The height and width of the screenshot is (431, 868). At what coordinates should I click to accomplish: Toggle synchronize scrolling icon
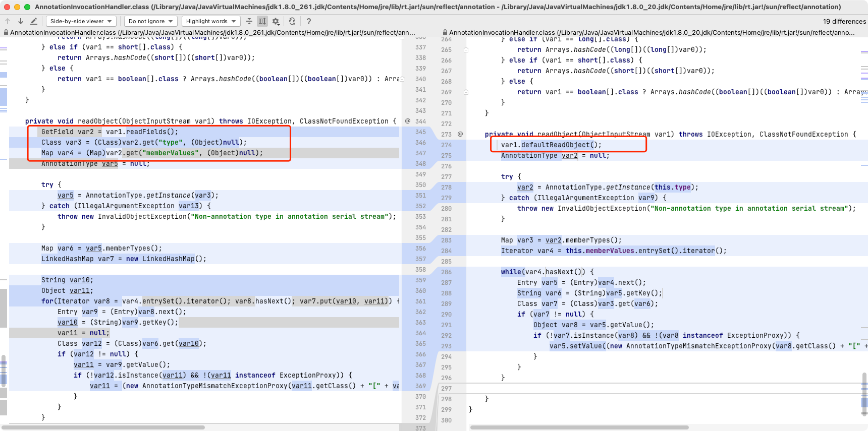262,21
